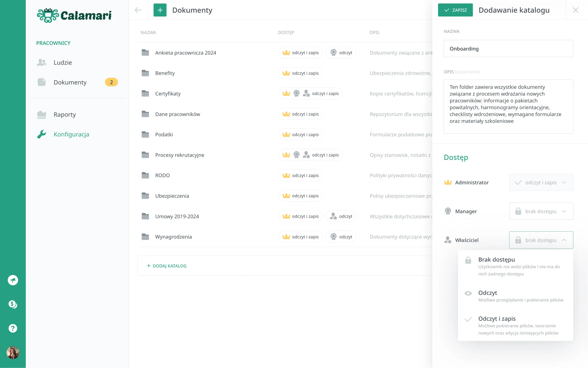Click the folder icon for RODO

click(145, 175)
